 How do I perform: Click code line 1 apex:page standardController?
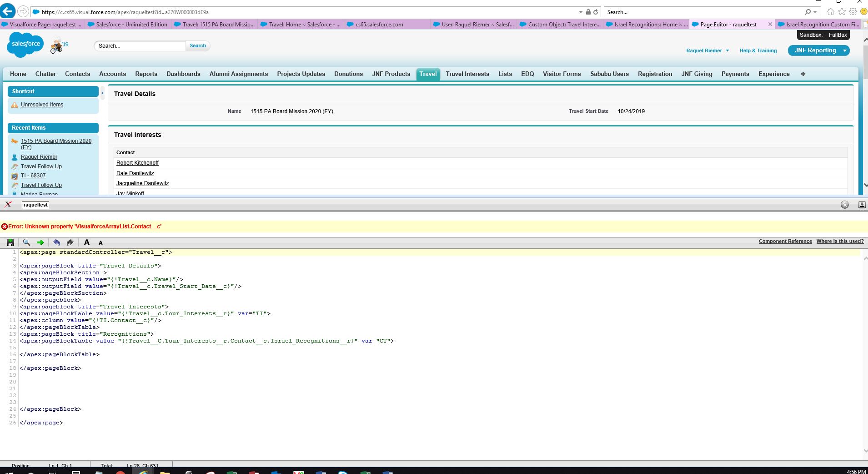point(96,252)
